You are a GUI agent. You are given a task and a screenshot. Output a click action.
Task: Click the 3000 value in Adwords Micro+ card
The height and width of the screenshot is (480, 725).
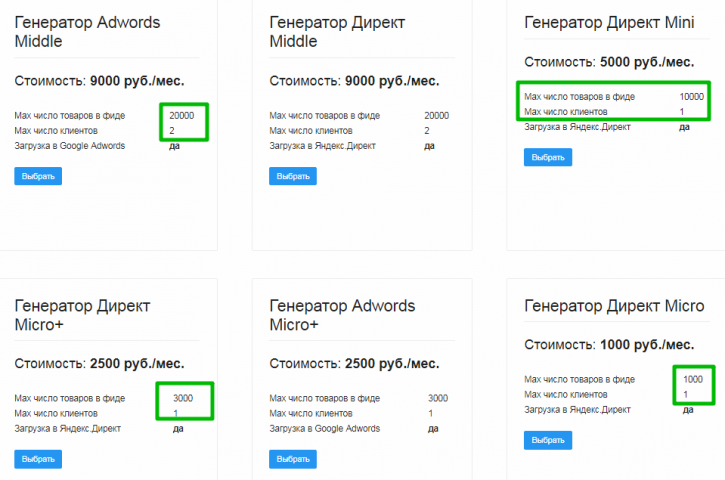tap(438, 398)
